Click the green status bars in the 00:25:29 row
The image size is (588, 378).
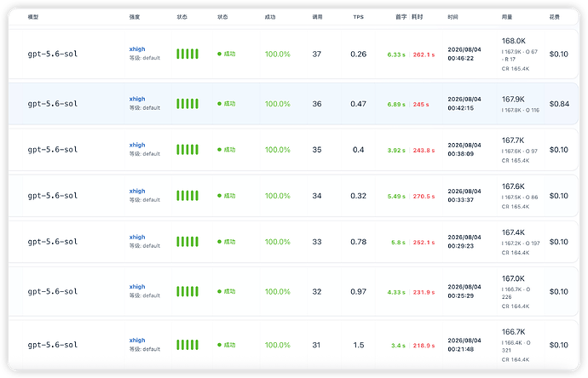187,291
